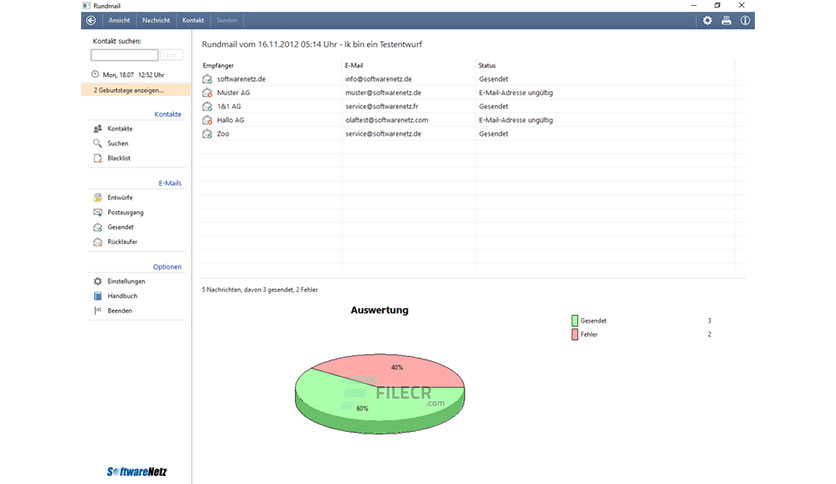This screenshot has width=836, height=484.
Task: Click the Handbuch book icon
Action: [x=98, y=296]
